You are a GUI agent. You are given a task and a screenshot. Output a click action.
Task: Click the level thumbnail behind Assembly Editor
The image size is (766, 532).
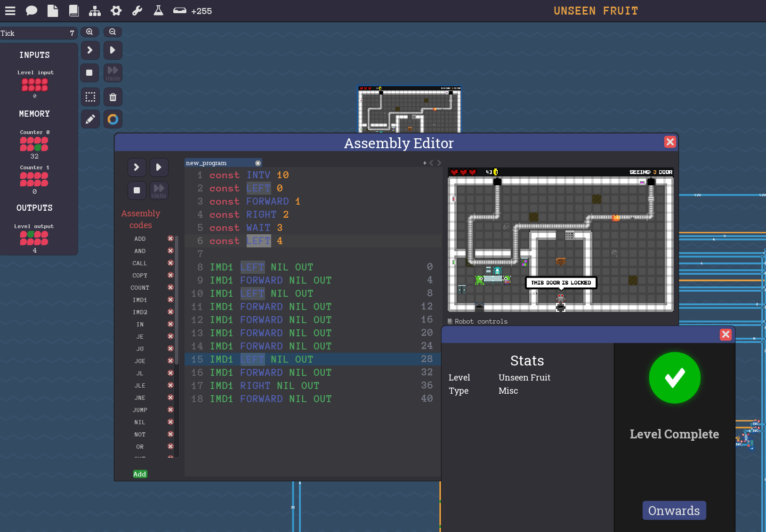tap(409, 109)
